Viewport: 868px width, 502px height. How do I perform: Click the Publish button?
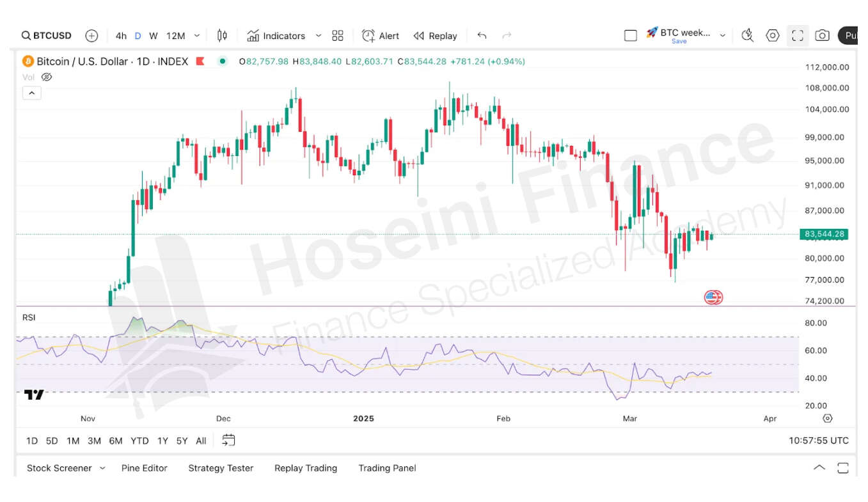(x=848, y=36)
